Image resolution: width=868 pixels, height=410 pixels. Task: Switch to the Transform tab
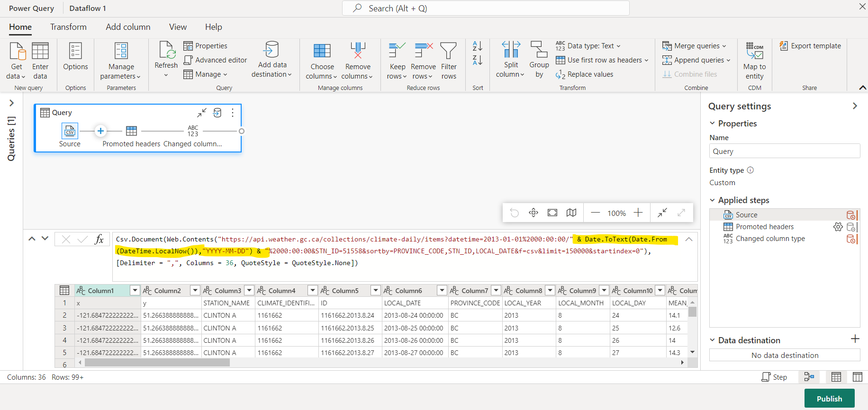pyautogui.click(x=68, y=27)
